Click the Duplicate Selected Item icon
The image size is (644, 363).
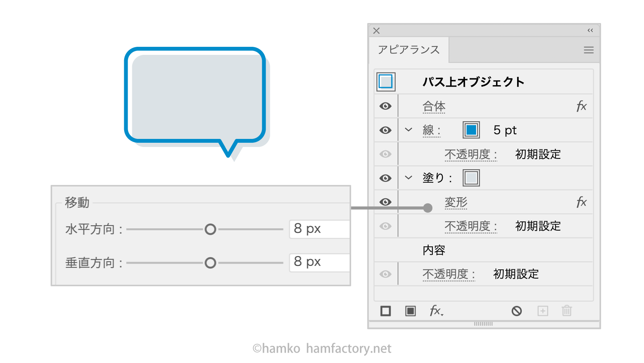[542, 311]
